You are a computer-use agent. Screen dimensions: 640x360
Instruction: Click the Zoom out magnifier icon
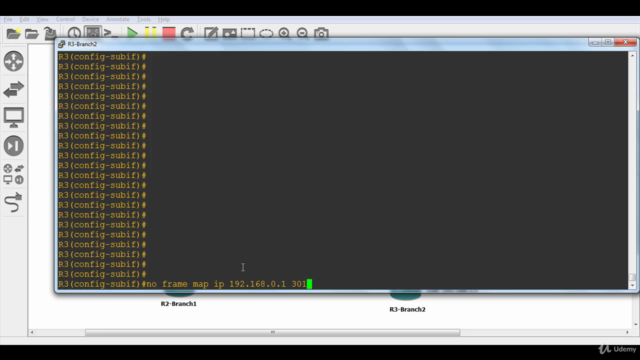pos(302,33)
